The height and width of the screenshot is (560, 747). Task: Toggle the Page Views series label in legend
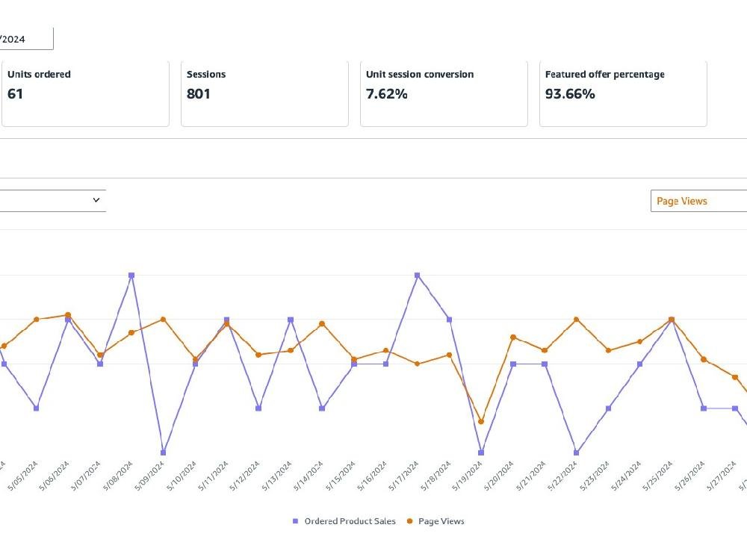tap(441, 521)
